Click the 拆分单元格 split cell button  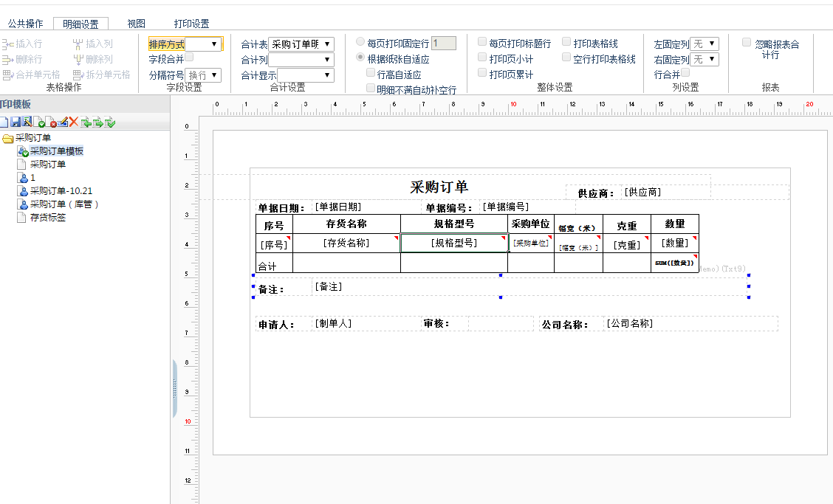(101, 75)
